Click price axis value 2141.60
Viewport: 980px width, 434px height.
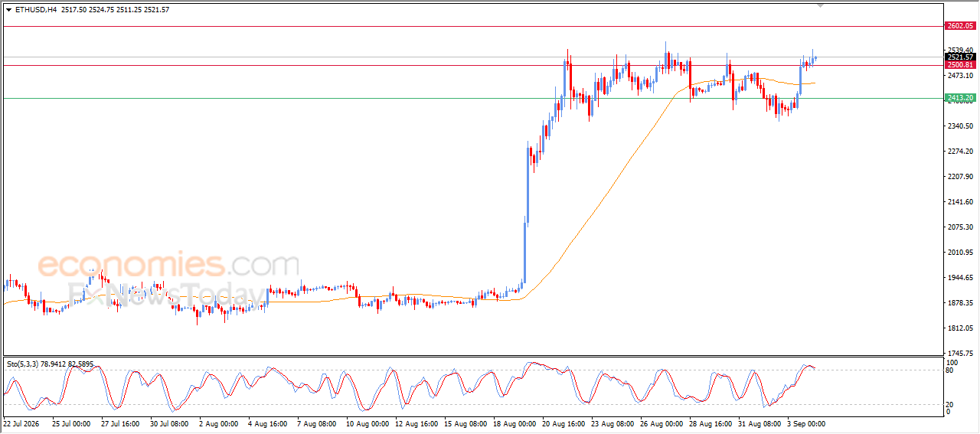pyautogui.click(x=960, y=202)
